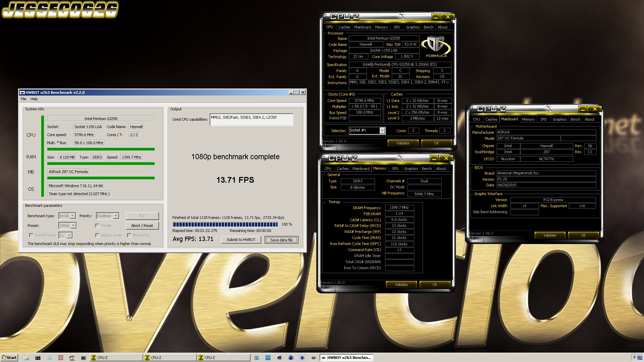The width and height of the screenshot is (644, 362).
Task: Click the BIOS Version 'P2.20' field
Action: point(546,179)
